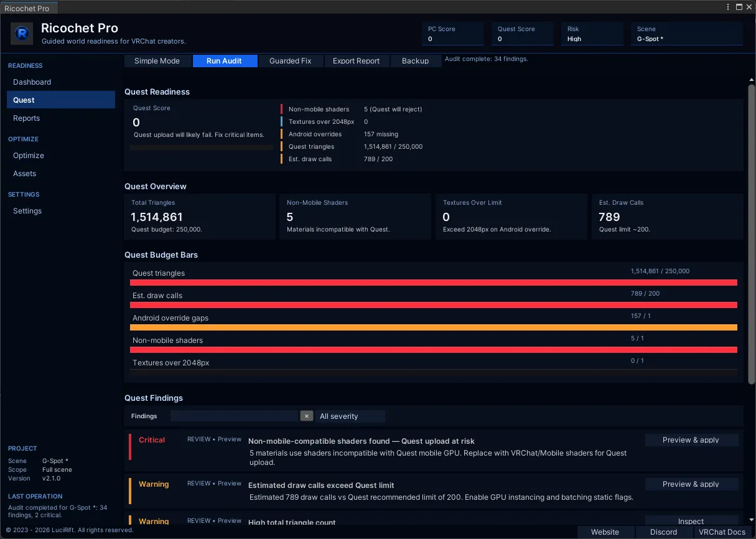The image size is (756, 539).
Task: Click the Quest Score header box
Action: [x=523, y=34]
